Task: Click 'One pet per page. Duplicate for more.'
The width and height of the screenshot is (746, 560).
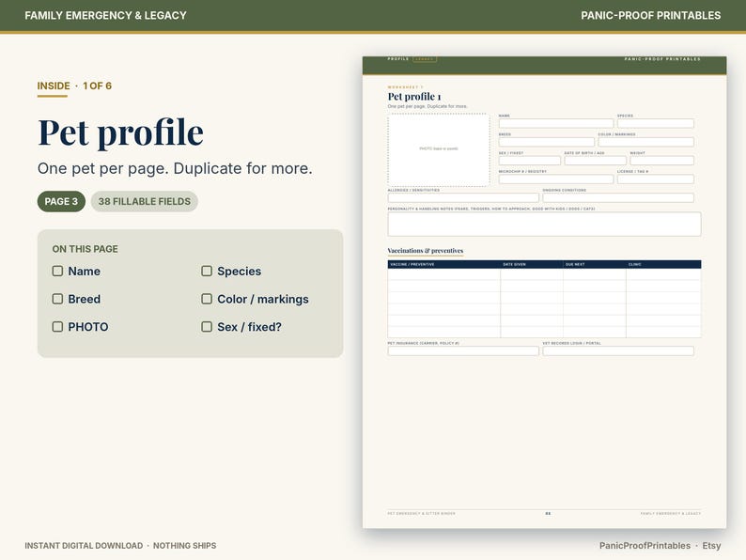Action: (x=175, y=168)
